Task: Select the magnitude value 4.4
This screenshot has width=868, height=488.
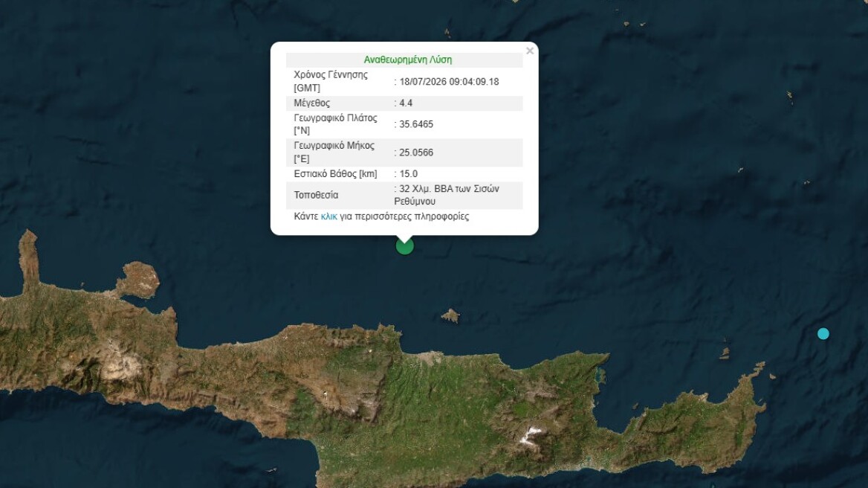Action: (406, 103)
